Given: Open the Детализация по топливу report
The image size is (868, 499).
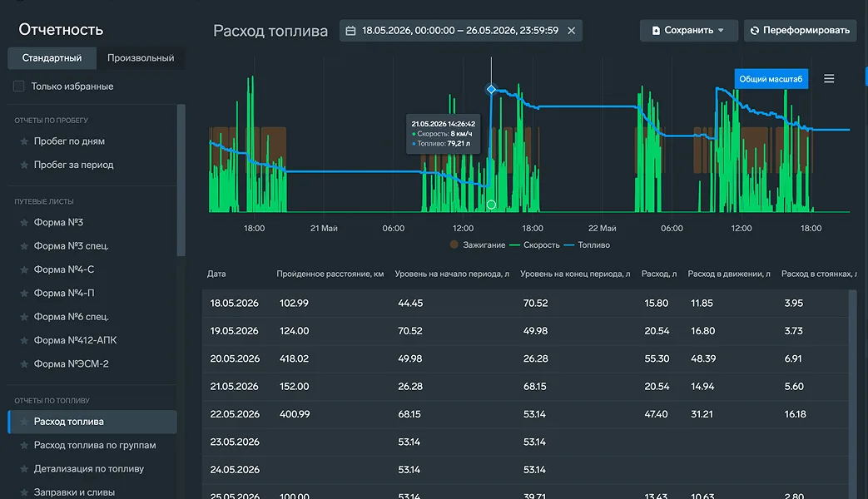Looking at the screenshot, I should click(88, 468).
